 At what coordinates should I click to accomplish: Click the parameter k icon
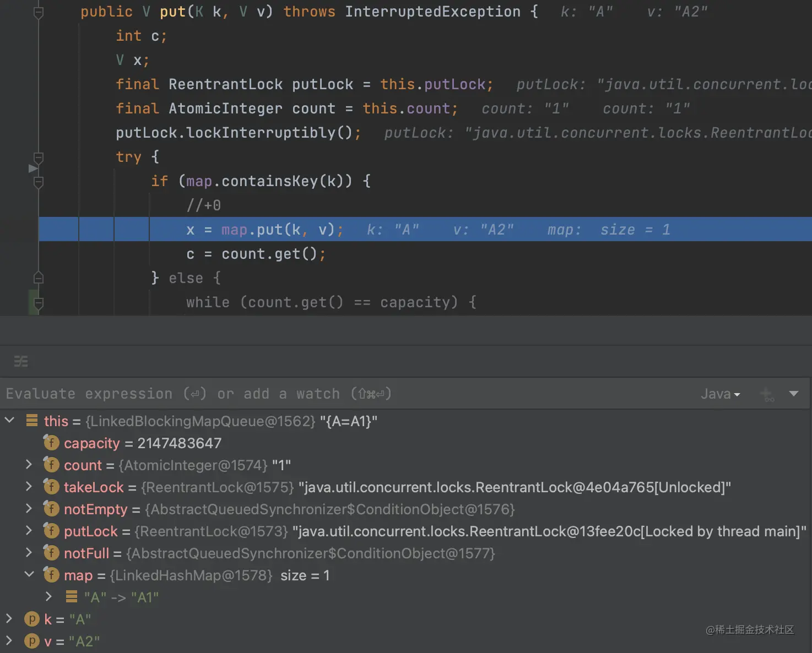32,619
